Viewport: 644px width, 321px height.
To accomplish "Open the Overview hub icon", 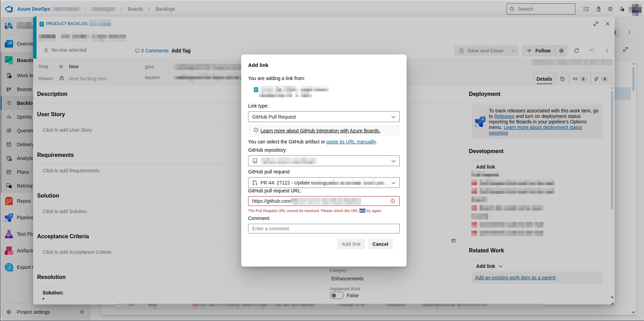I will point(9,44).
